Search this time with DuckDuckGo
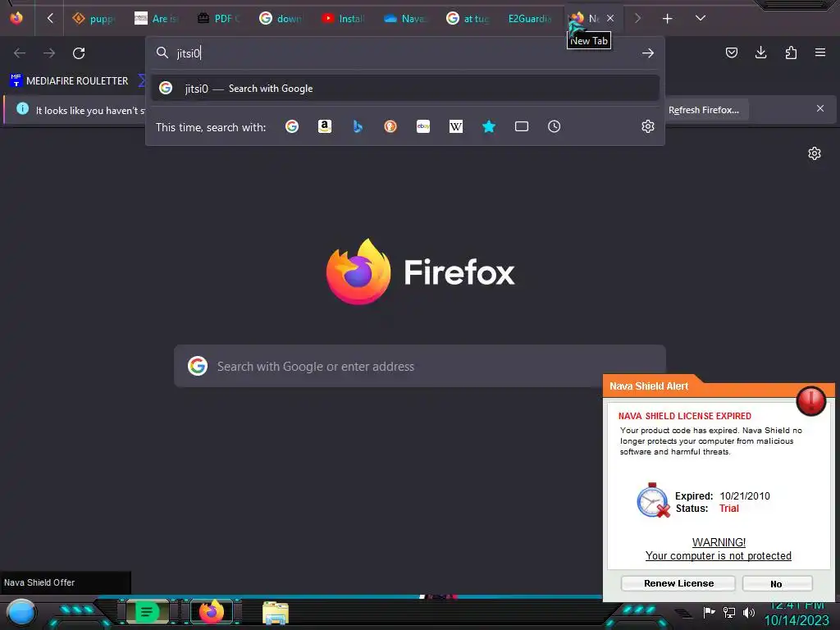 click(390, 126)
